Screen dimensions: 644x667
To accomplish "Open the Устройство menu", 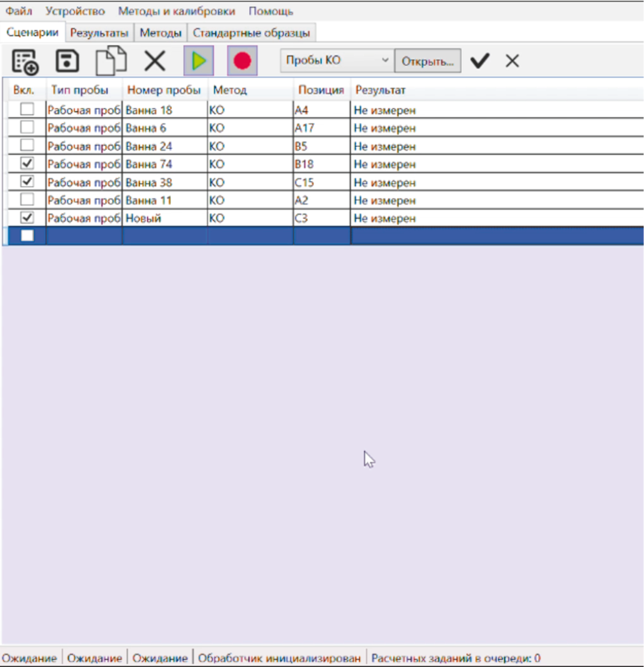I will (75, 11).
